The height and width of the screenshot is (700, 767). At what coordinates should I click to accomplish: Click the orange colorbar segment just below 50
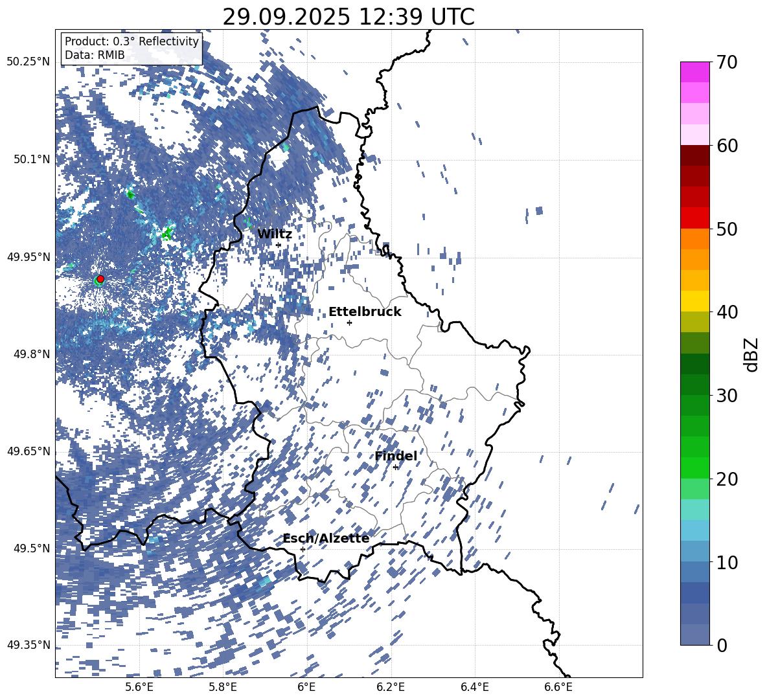pyautogui.click(x=694, y=238)
